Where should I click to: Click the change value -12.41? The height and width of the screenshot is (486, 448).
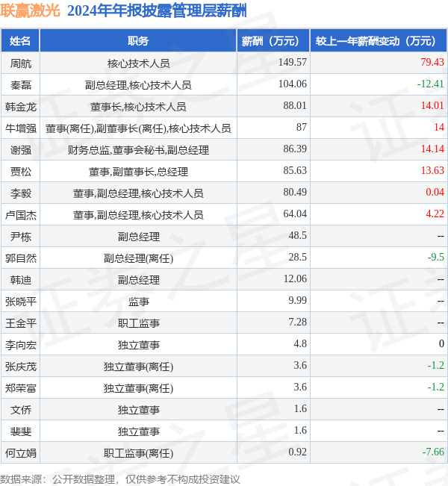430,84
